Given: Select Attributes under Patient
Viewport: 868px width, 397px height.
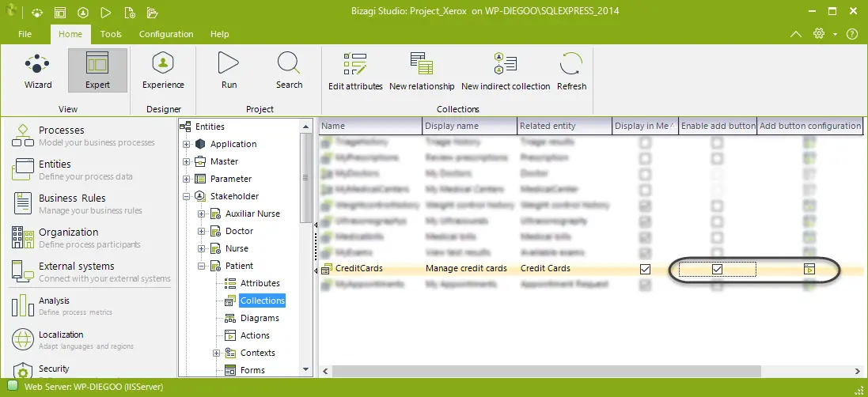Looking at the screenshot, I should [x=260, y=283].
